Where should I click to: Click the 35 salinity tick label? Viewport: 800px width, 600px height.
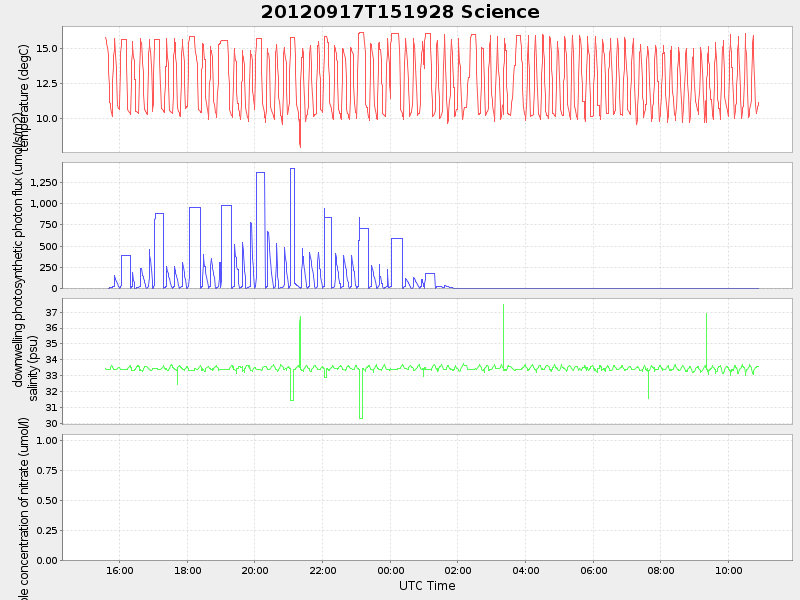click(x=52, y=344)
